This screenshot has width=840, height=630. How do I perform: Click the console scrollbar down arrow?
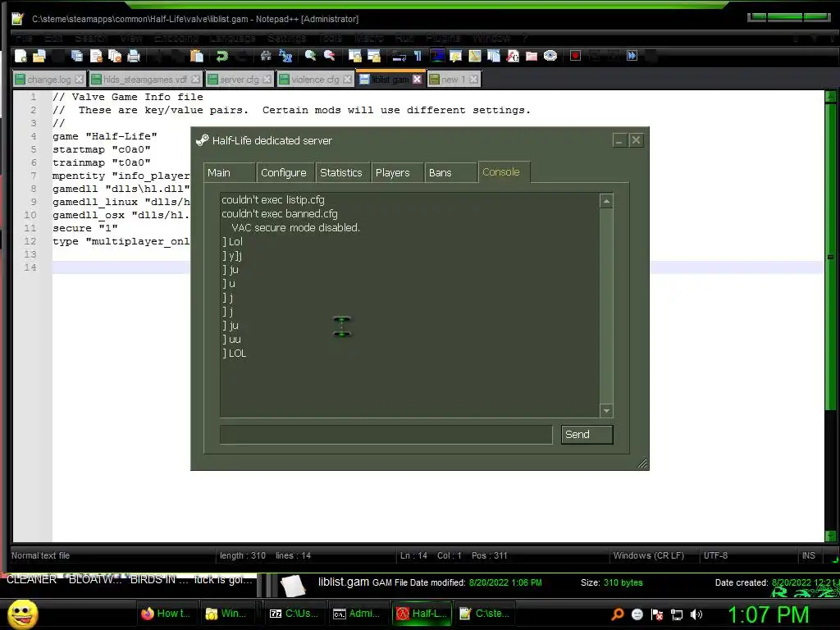(x=606, y=411)
